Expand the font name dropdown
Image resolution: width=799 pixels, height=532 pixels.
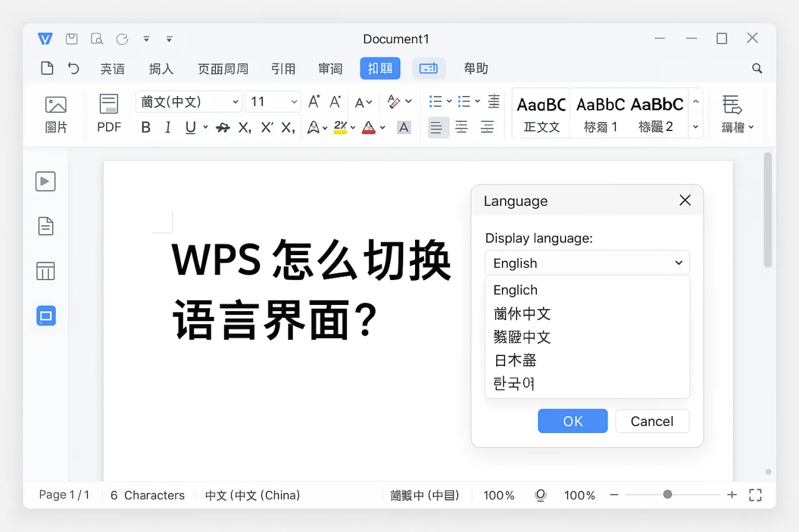(x=188, y=101)
